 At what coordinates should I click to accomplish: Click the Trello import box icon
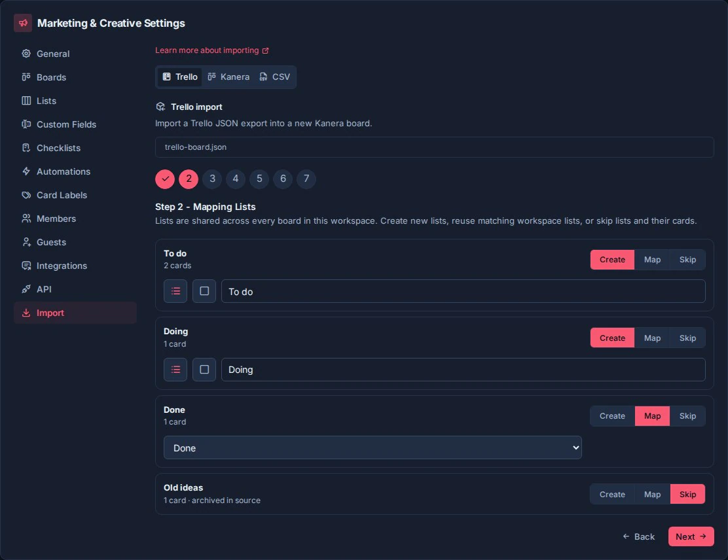(160, 107)
